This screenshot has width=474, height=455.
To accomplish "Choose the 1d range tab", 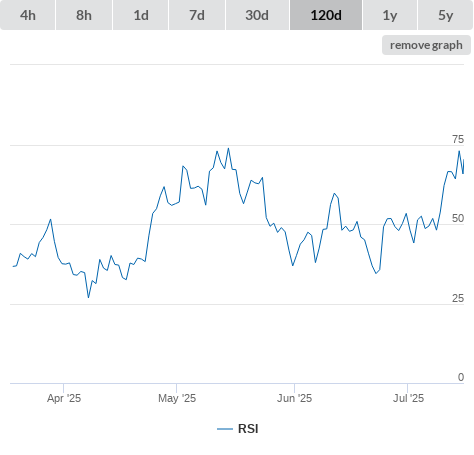I will [x=141, y=15].
